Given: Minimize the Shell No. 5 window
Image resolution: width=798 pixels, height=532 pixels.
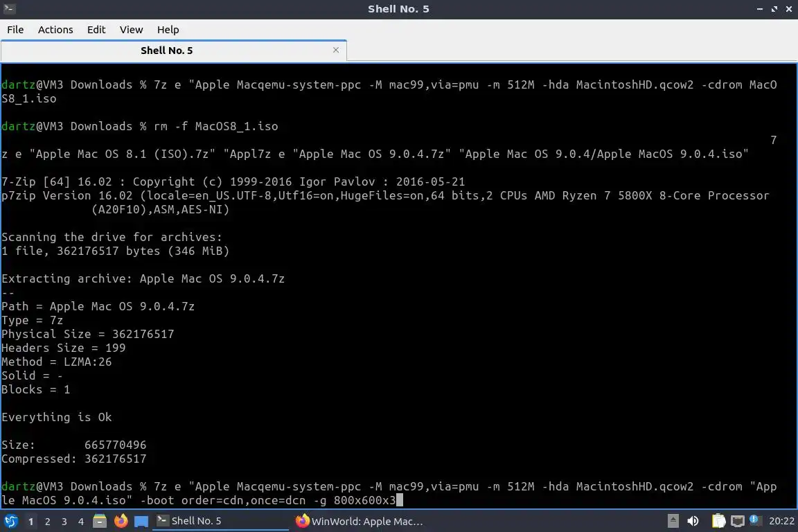Looking at the screenshot, I should (x=759, y=8).
